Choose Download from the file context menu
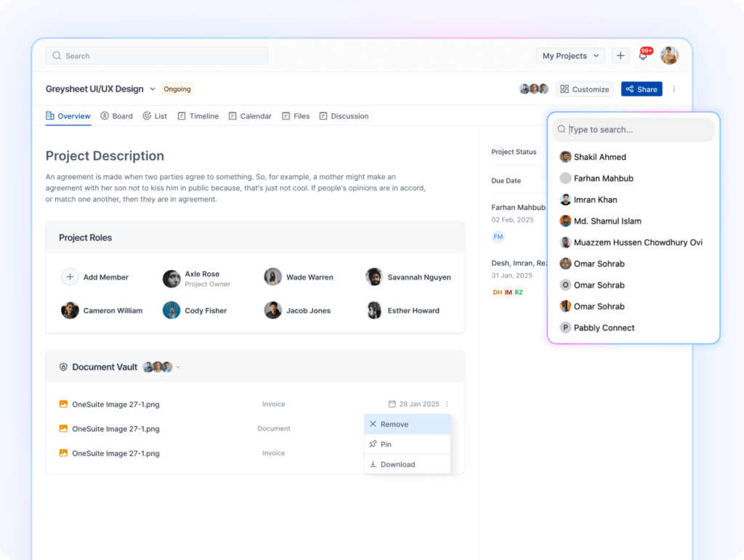744x560 pixels. [x=407, y=464]
